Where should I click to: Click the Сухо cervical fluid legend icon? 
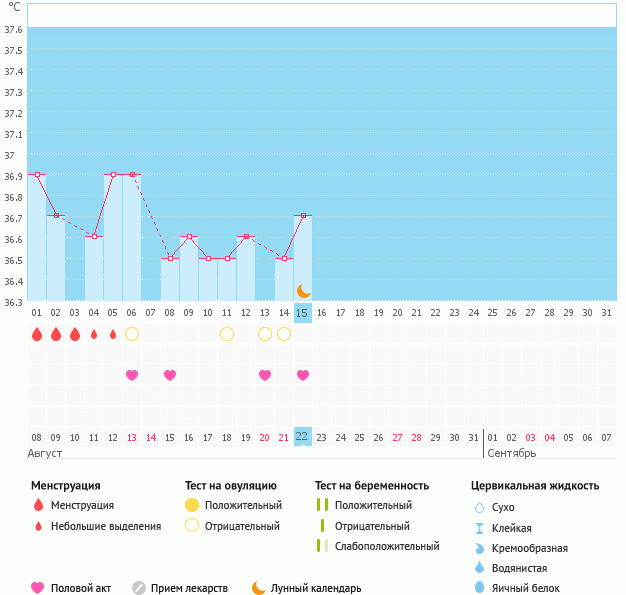click(479, 507)
